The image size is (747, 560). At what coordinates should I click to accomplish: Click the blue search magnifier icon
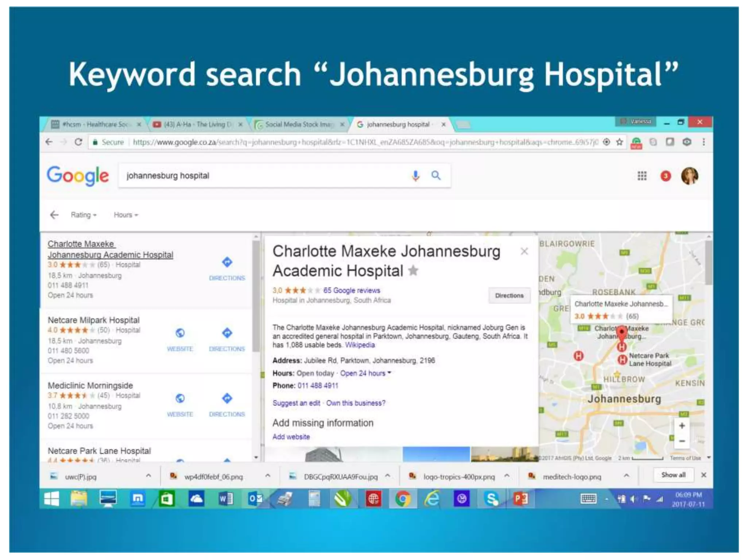[436, 176]
